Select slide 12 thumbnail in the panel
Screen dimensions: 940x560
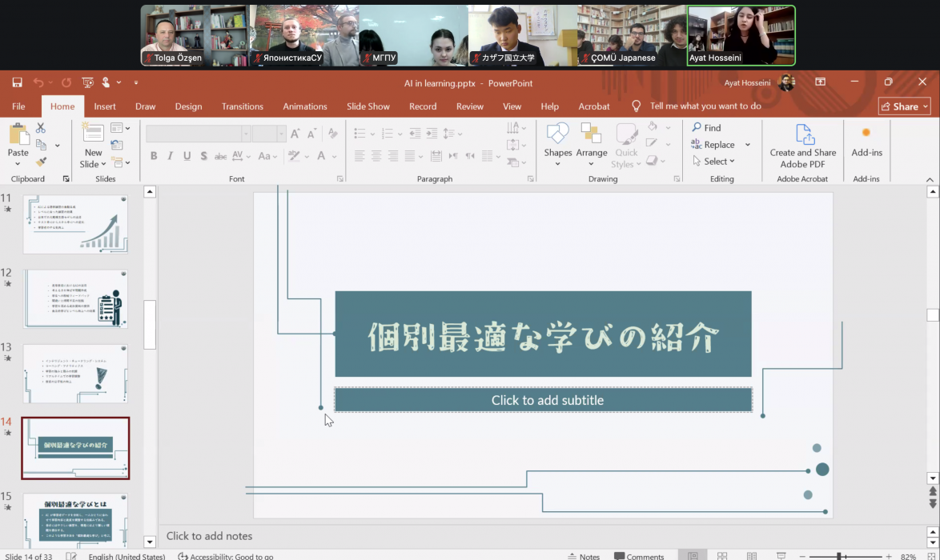pos(75,298)
